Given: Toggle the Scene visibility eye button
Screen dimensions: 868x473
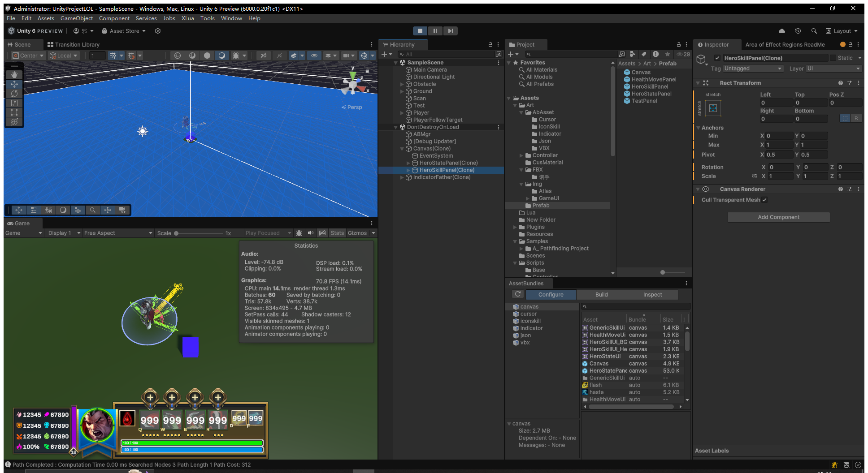Looking at the screenshot, I should 314,56.
